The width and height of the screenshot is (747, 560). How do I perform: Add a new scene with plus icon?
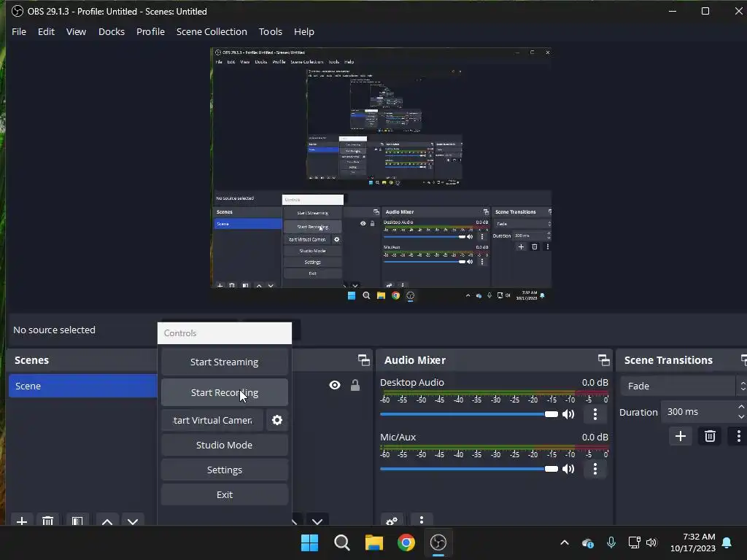pos(21,521)
